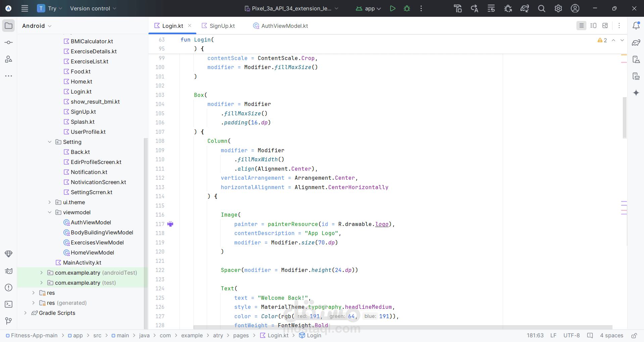Expand com.example.atry (androidTest) package
This screenshot has height=342, width=644.
(41, 273)
